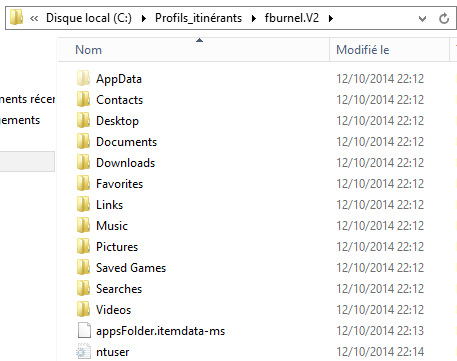Click the Contacts folder icon
Screen dimensions: 457x361
point(83,100)
